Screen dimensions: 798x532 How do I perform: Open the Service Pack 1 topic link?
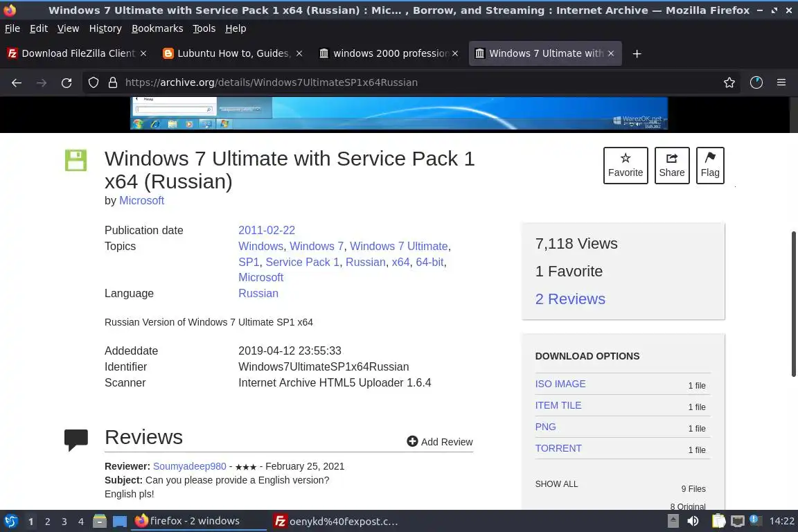[302, 262]
